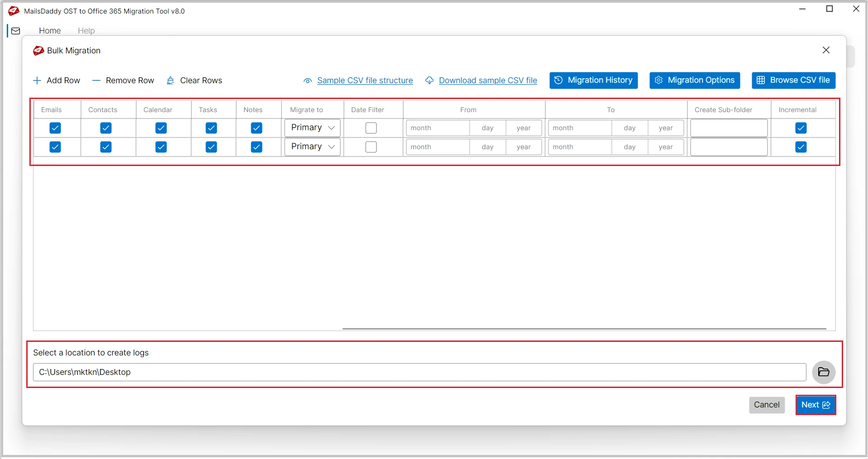
Task: Click the mail envelope icon in top-left
Action: tap(16, 31)
